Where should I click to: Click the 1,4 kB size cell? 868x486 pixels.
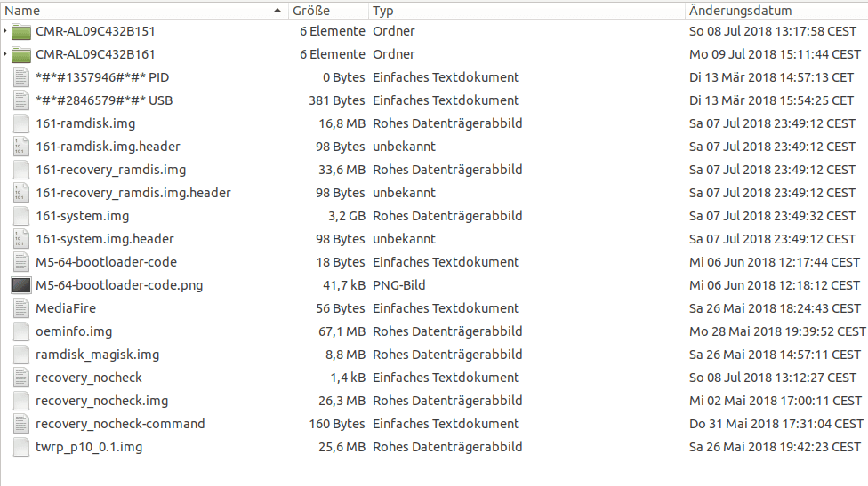pyautogui.click(x=348, y=378)
